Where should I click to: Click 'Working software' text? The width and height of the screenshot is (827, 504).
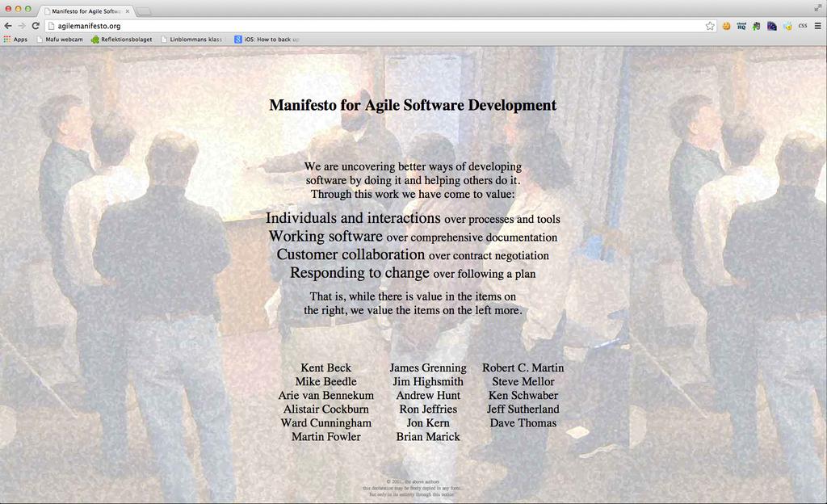click(325, 236)
